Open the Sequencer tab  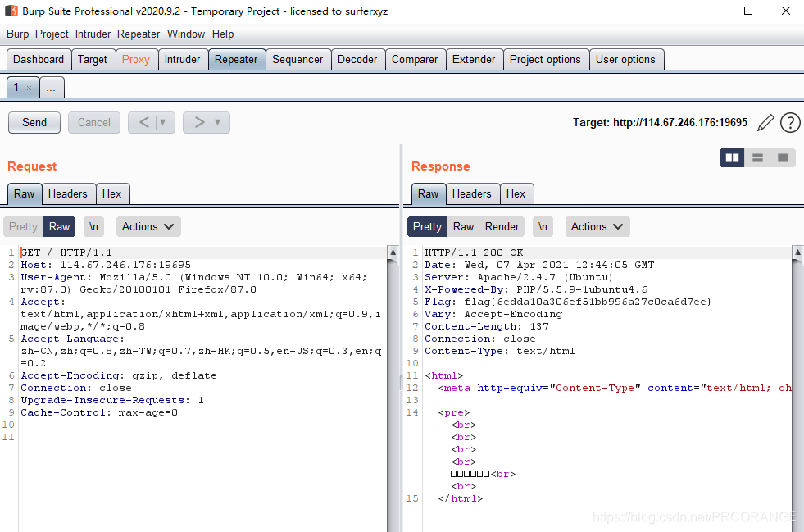point(298,60)
